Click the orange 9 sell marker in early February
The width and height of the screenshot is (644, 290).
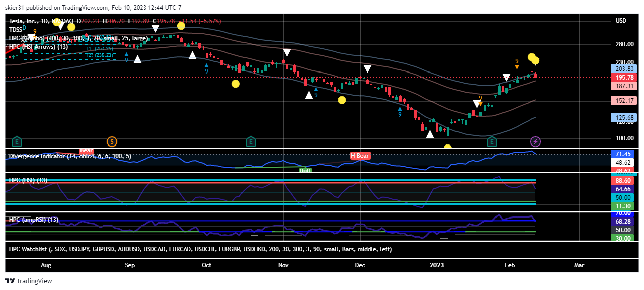(x=517, y=64)
